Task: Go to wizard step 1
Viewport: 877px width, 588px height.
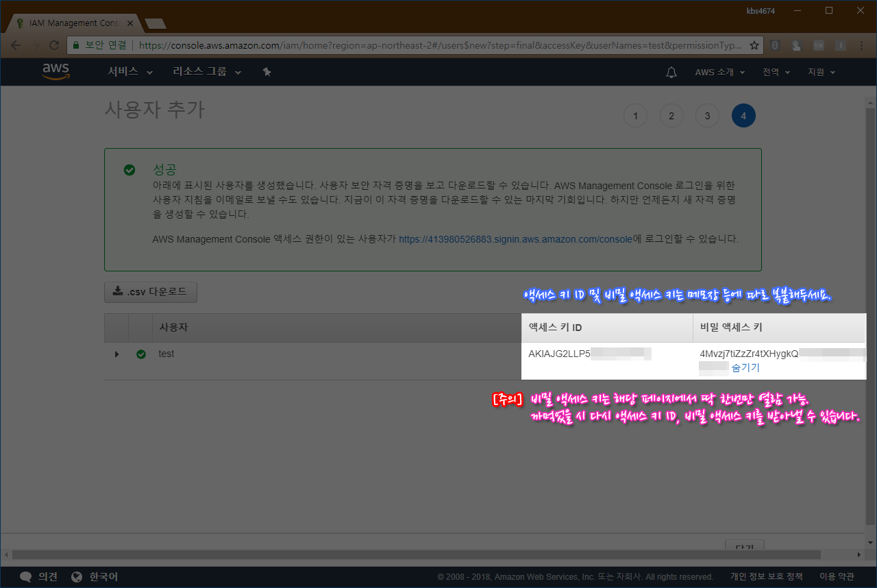Action: pyautogui.click(x=635, y=116)
